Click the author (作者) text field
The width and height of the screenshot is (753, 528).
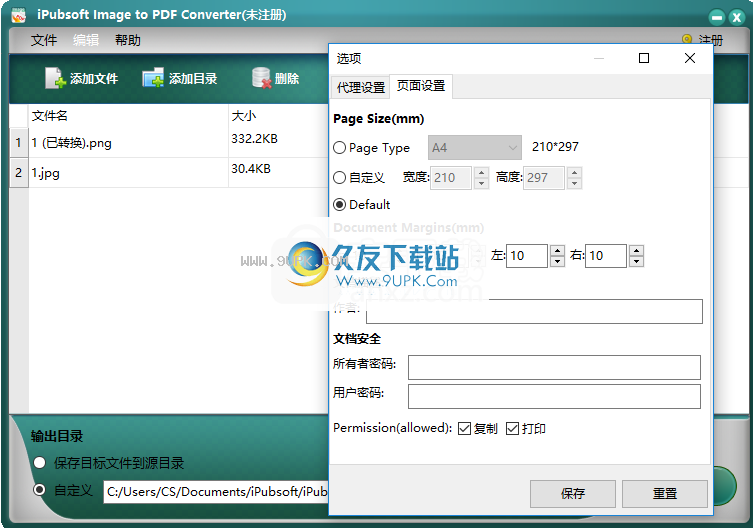point(534,311)
